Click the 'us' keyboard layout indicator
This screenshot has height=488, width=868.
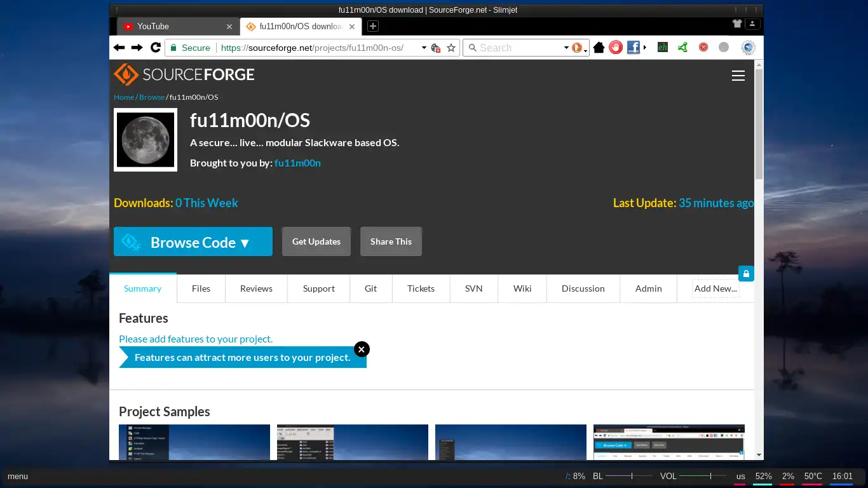click(741, 477)
